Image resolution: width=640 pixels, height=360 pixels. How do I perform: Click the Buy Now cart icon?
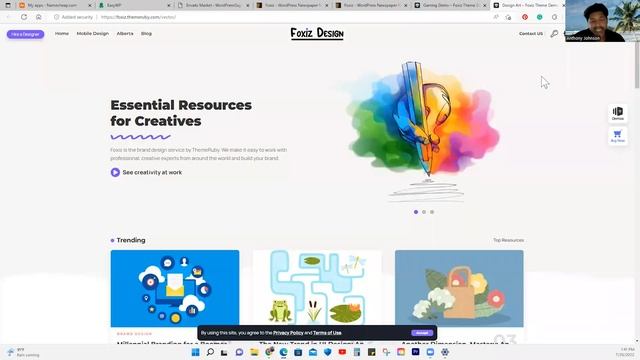618,136
